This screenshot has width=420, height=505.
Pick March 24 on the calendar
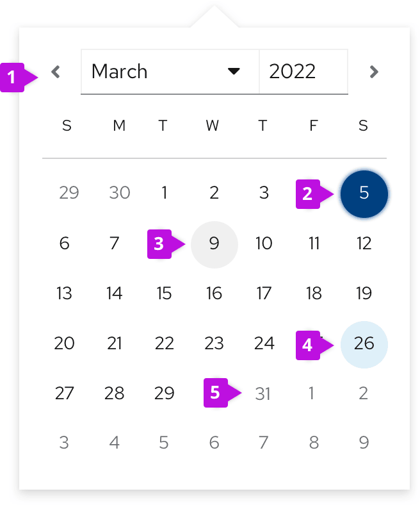pyautogui.click(x=264, y=344)
